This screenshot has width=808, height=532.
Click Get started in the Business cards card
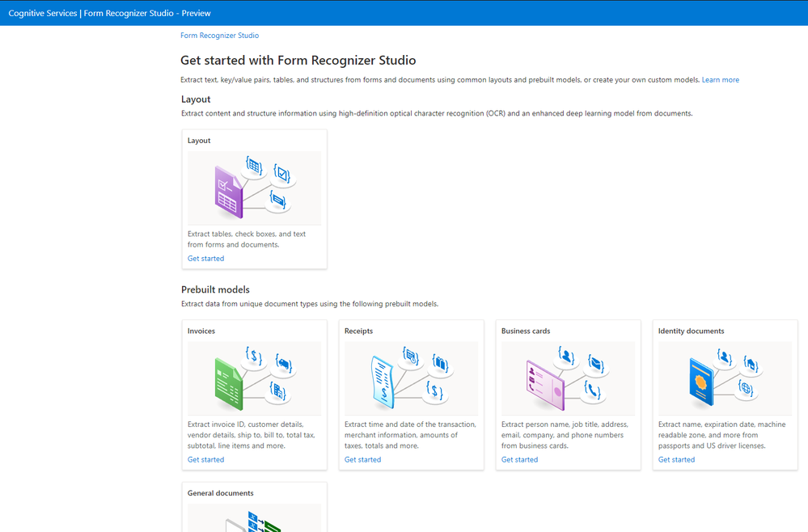coord(519,459)
